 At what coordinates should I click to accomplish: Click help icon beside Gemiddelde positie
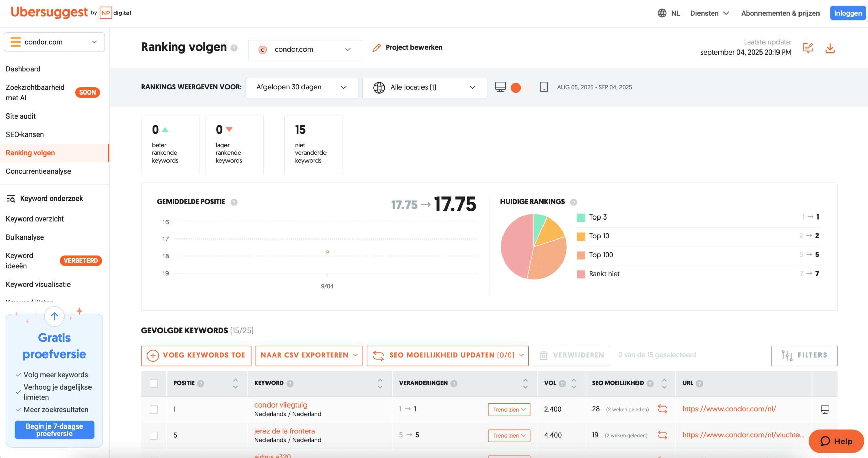(234, 202)
